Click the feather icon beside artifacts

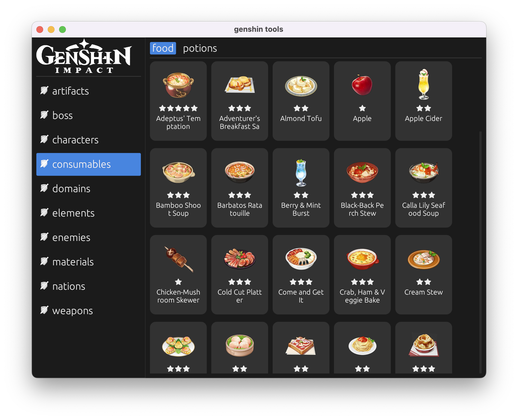pyautogui.click(x=44, y=91)
